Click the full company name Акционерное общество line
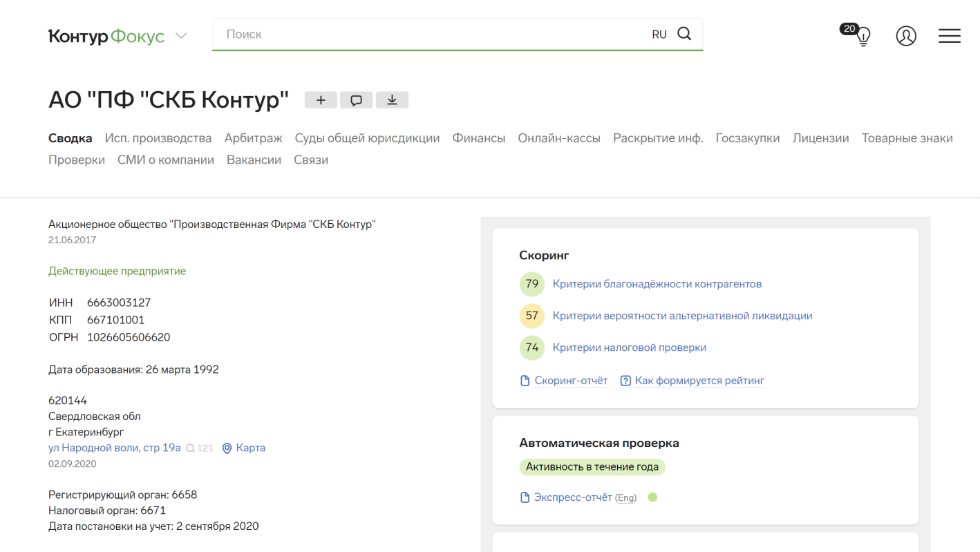Screen dimensions: 980x552 pos(212,225)
